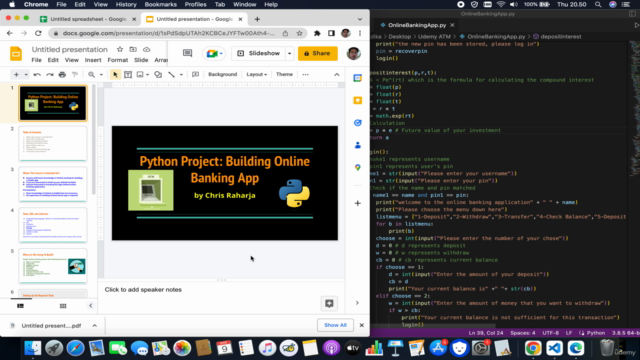
Task: Click the Print icon in Slides toolbar
Action: tap(62, 75)
